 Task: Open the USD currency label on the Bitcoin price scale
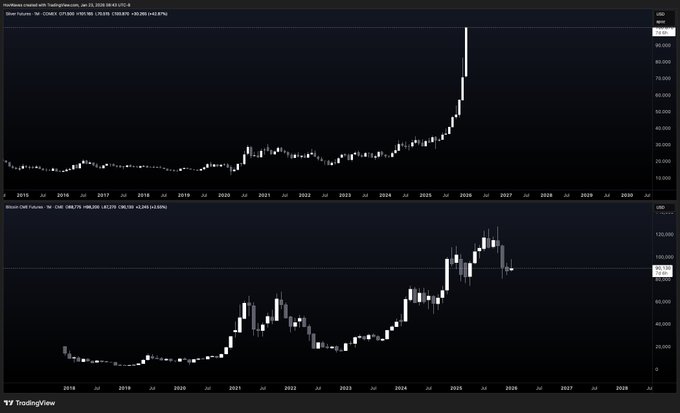[660, 207]
